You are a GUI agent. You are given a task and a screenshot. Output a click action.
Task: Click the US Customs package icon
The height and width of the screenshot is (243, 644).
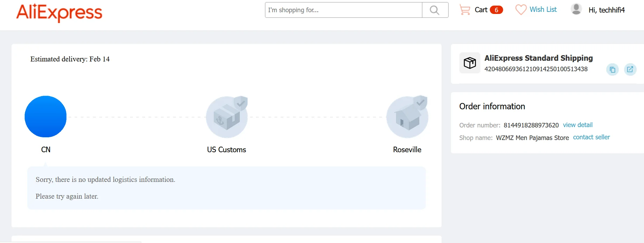pos(227,117)
